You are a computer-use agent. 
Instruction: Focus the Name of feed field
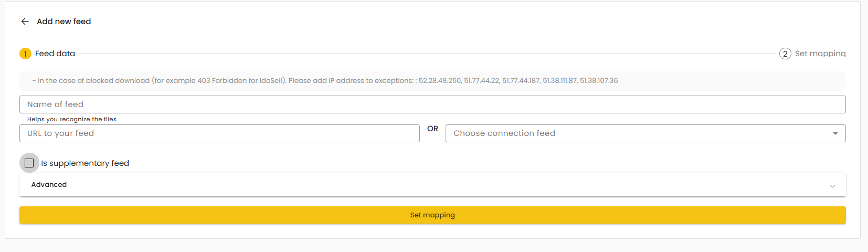pyautogui.click(x=432, y=104)
